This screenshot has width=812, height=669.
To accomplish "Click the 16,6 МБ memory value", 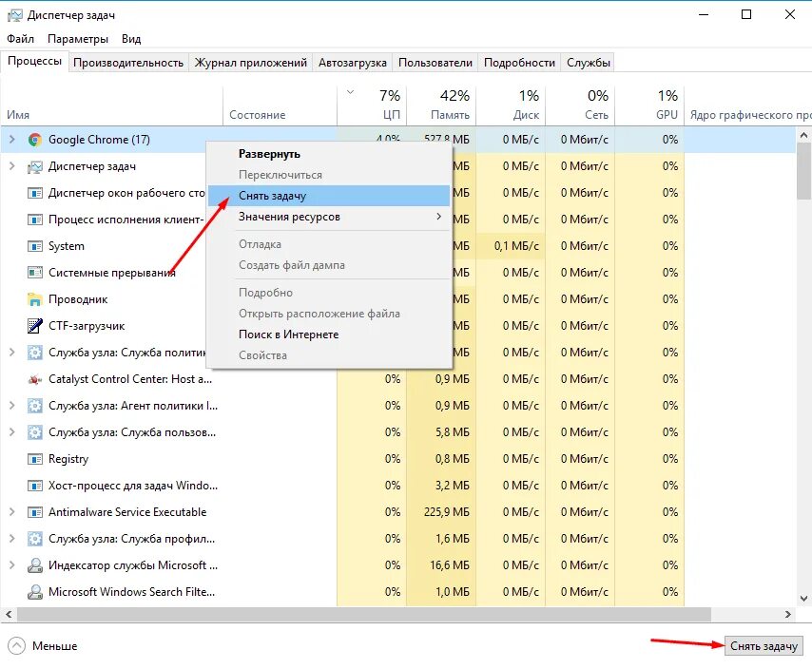I will click(x=450, y=565).
